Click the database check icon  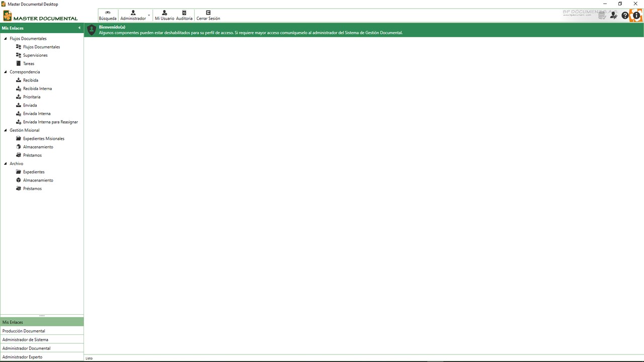click(x=602, y=16)
